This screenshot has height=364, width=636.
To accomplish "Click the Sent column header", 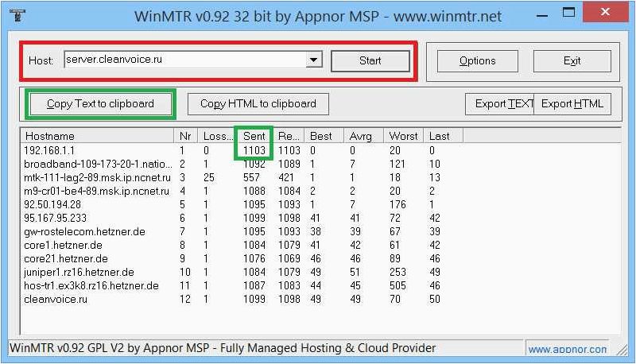I will click(x=254, y=136).
